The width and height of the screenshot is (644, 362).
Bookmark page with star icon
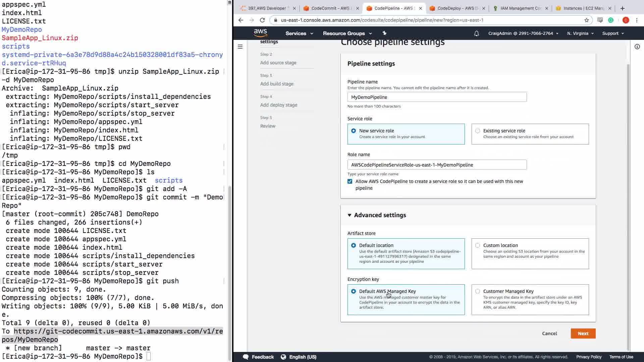click(587, 20)
